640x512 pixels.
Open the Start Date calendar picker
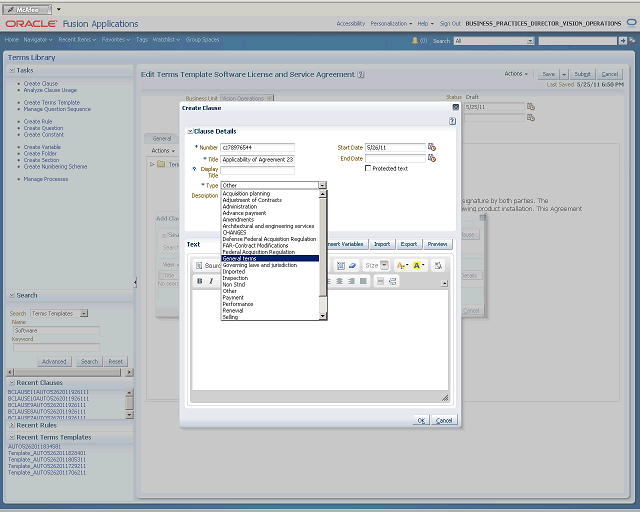(x=432, y=147)
